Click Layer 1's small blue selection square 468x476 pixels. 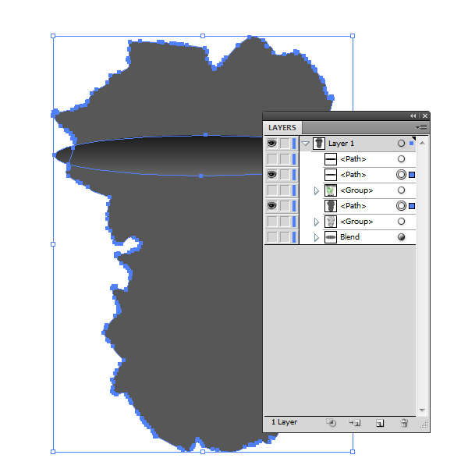point(412,144)
